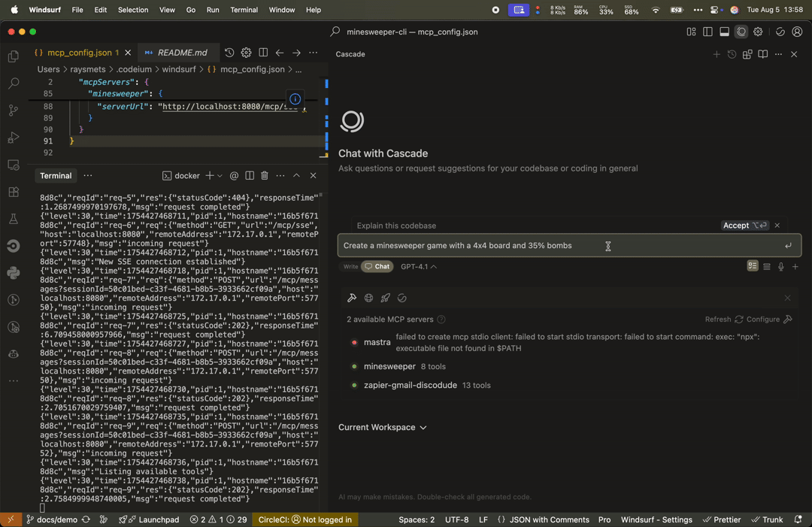This screenshot has width=812, height=527.
Task: Toggle the Cascade planning checklist mode icon
Action: 753,266
